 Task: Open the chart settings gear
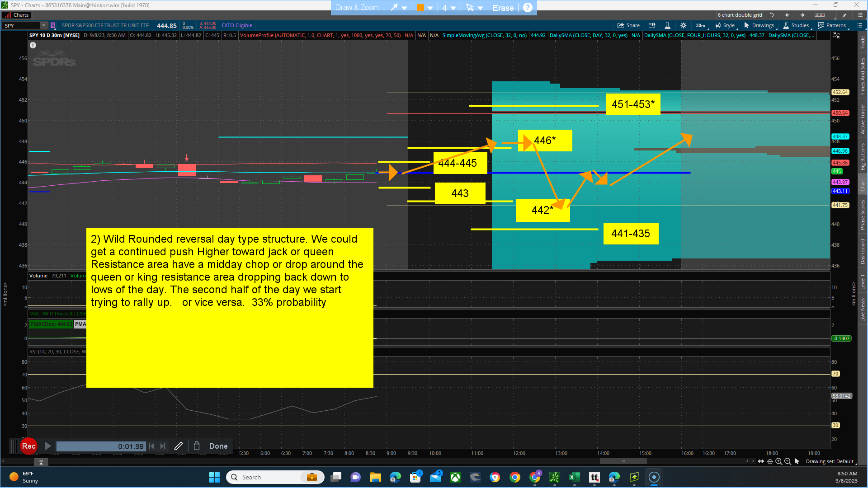[683, 26]
